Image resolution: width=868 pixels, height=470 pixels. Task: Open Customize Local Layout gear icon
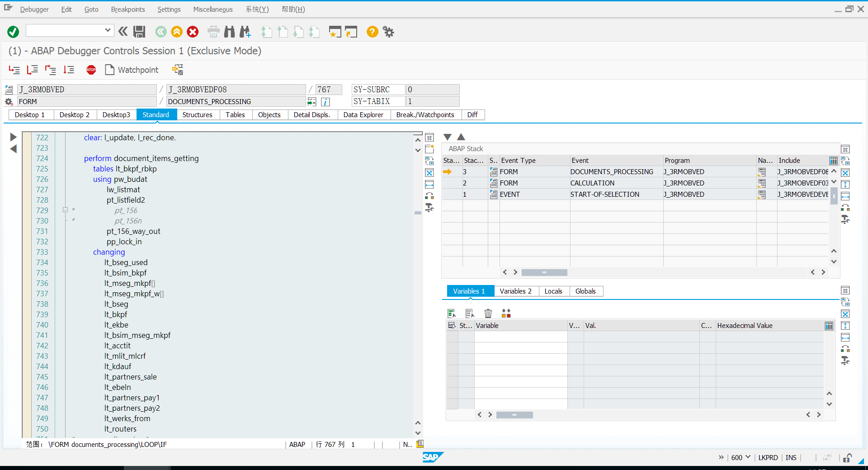click(x=388, y=32)
